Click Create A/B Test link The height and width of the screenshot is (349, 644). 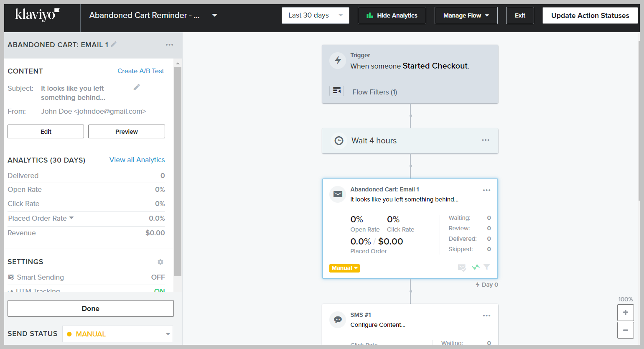141,71
